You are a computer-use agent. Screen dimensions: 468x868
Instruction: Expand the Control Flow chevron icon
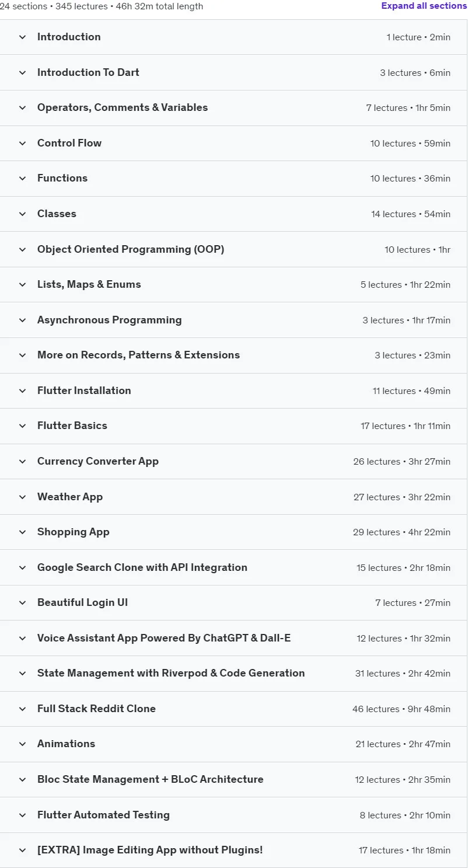(x=23, y=144)
